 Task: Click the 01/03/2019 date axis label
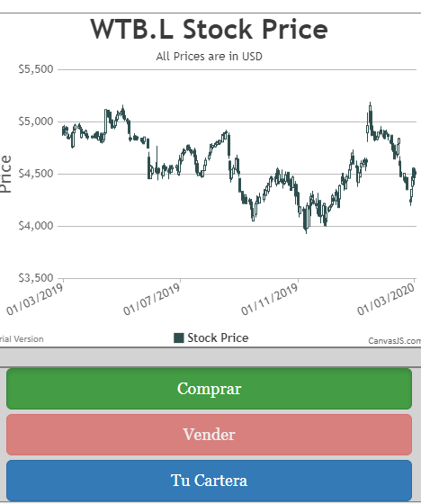(35, 300)
